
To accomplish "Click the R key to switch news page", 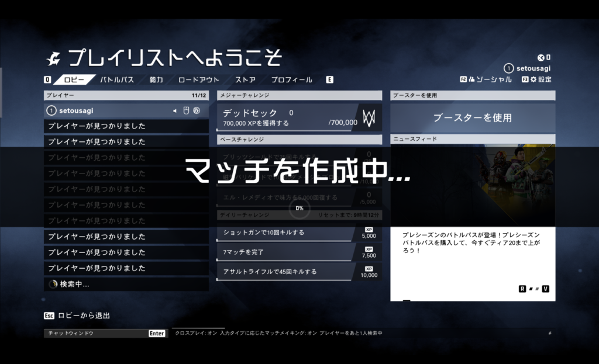I will [x=522, y=289].
